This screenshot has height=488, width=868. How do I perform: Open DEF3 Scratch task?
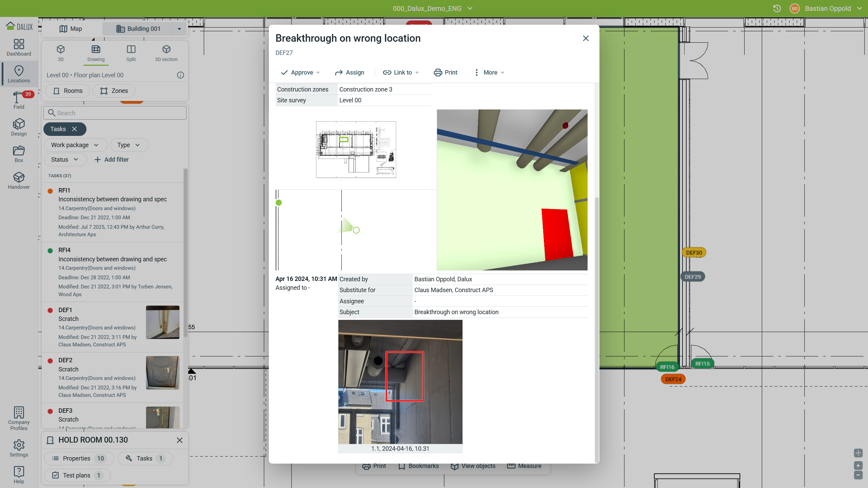click(x=113, y=416)
